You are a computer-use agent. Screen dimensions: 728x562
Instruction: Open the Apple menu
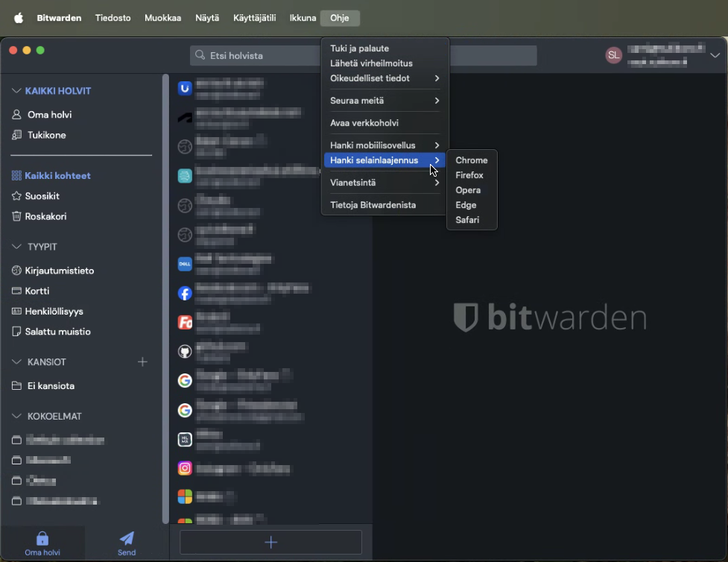19,18
